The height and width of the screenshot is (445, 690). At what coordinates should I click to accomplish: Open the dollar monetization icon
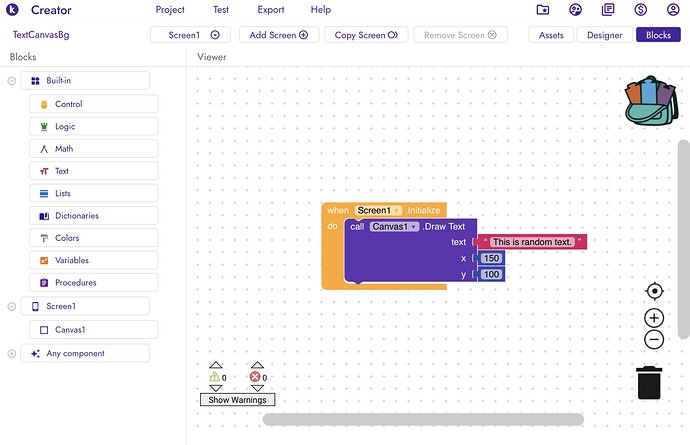click(x=640, y=9)
